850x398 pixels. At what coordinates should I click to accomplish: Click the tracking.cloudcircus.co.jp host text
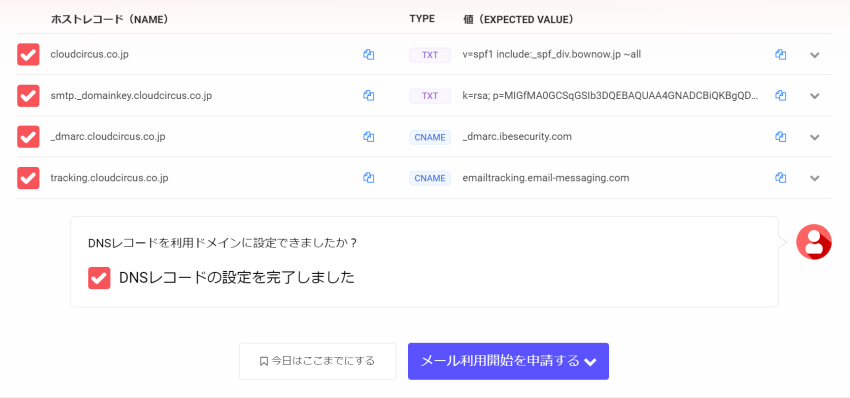(x=110, y=178)
